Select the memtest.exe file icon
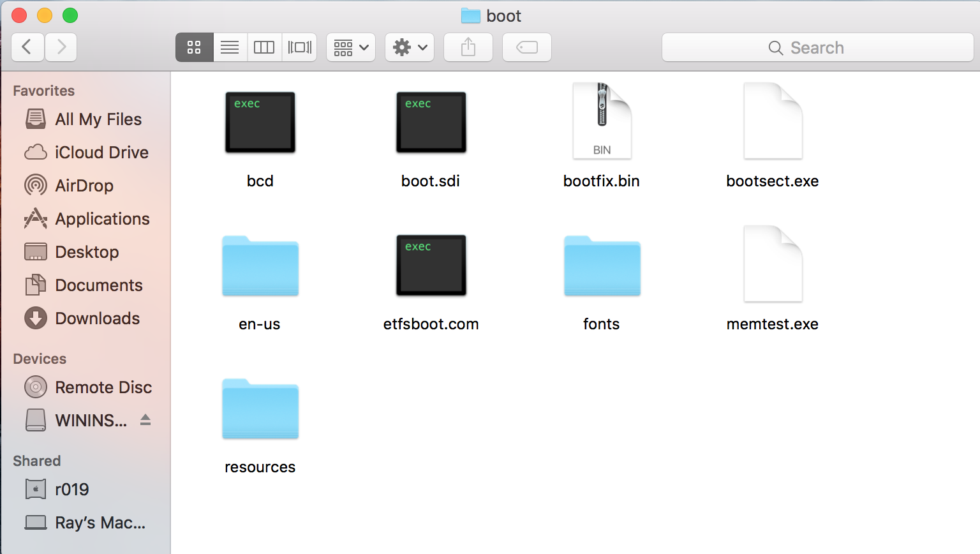The height and width of the screenshot is (554, 980). [x=773, y=264]
